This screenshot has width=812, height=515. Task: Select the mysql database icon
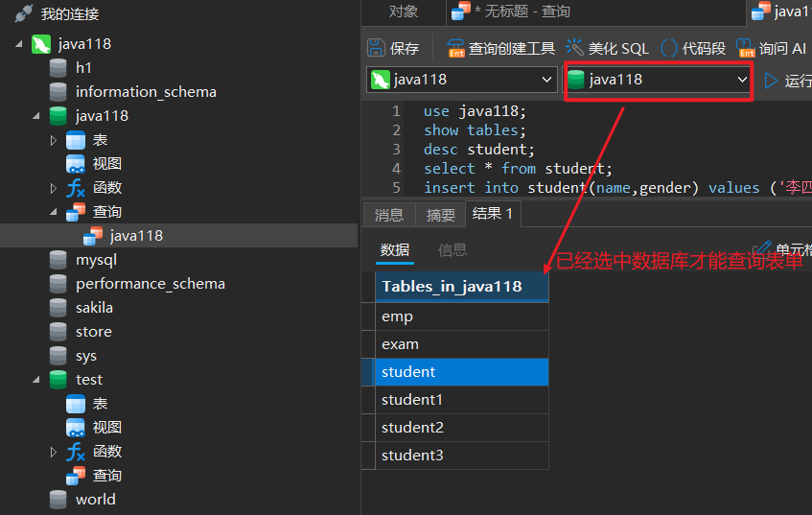[58, 260]
